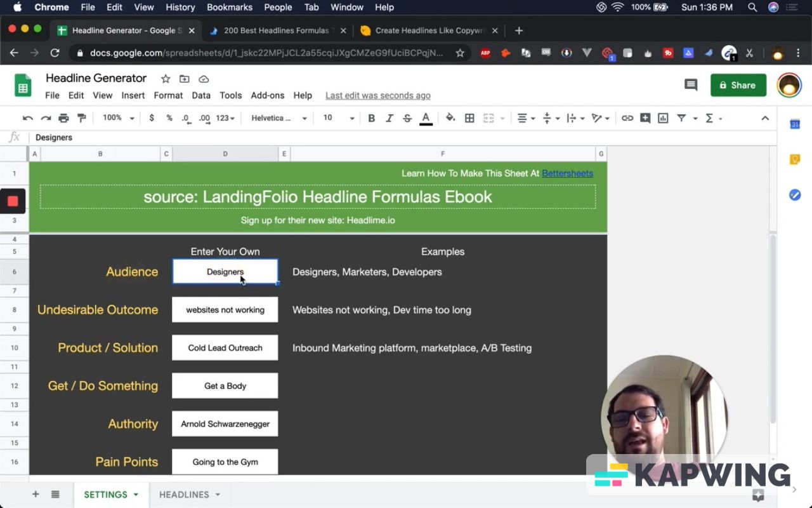Open vertical align dropdown
Image resolution: width=812 pixels, height=508 pixels.
(551, 118)
